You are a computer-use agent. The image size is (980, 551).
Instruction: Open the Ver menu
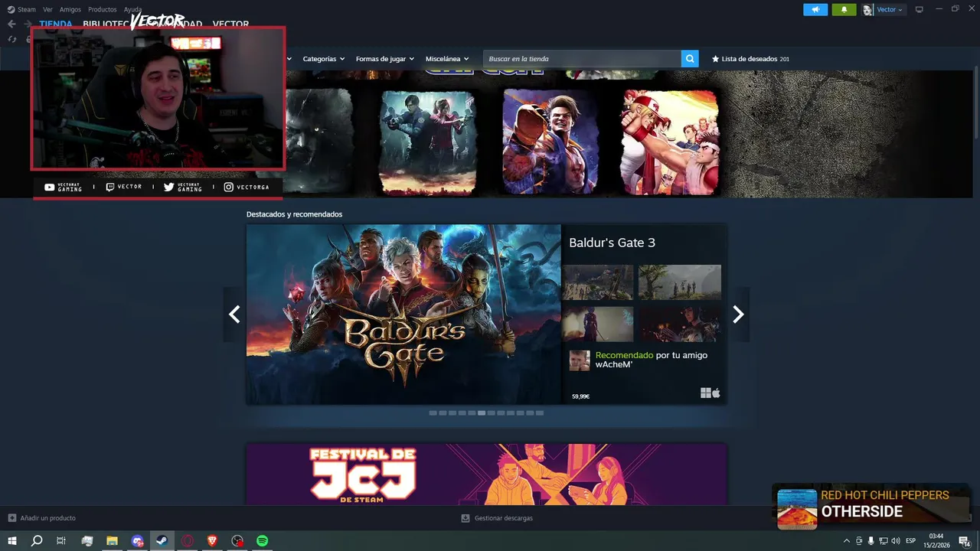[48, 9]
